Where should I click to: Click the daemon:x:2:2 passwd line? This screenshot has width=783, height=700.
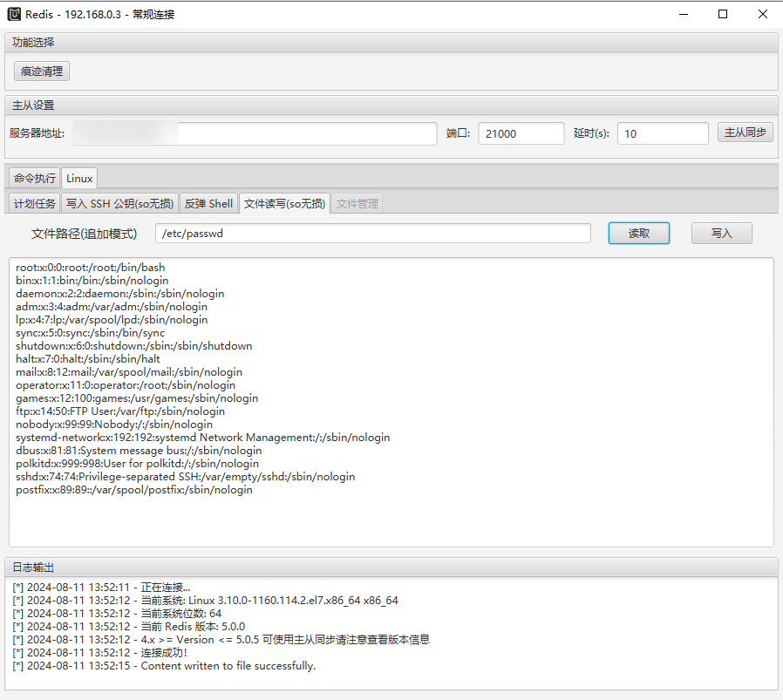(x=119, y=294)
